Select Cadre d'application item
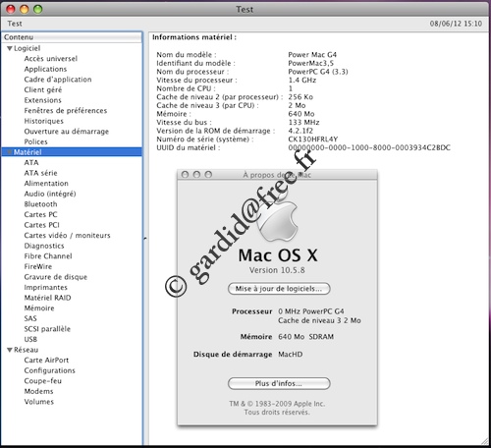The height and width of the screenshot is (448, 491). pos(58,80)
